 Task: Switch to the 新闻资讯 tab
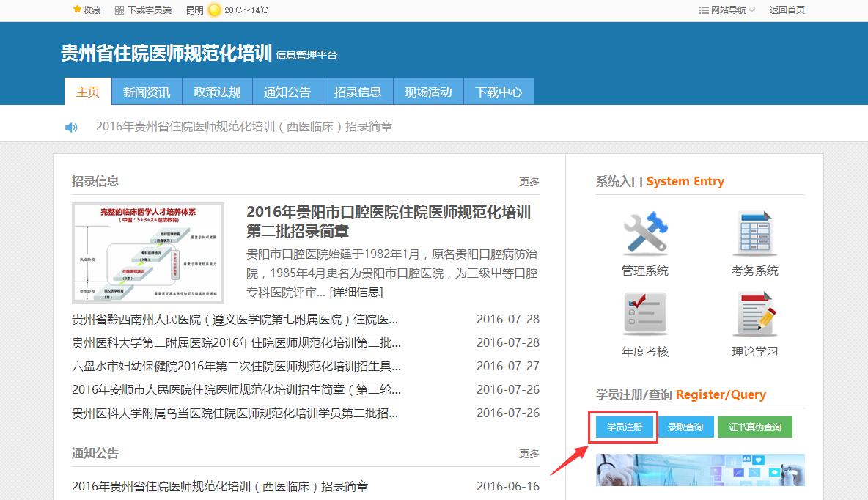tap(147, 92)
